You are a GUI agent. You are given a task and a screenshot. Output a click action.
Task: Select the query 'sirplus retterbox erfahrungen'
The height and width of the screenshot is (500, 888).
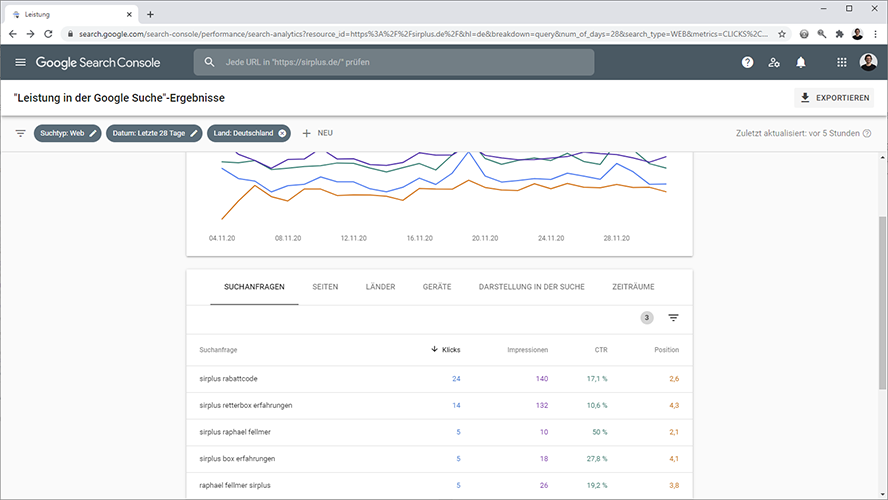(246, 405)
